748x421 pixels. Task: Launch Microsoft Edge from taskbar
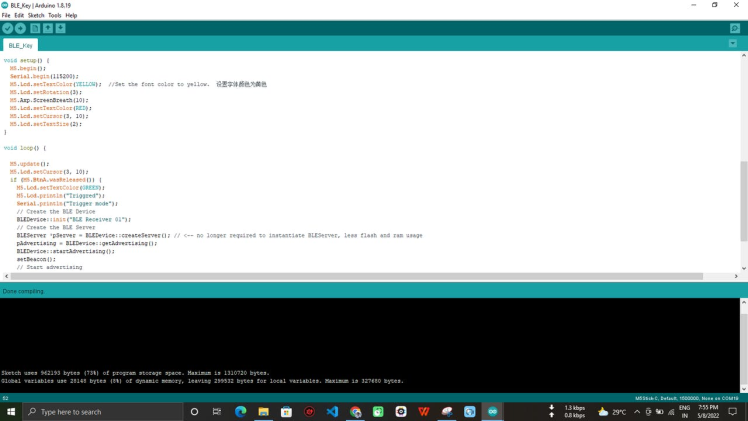point(240,411)
